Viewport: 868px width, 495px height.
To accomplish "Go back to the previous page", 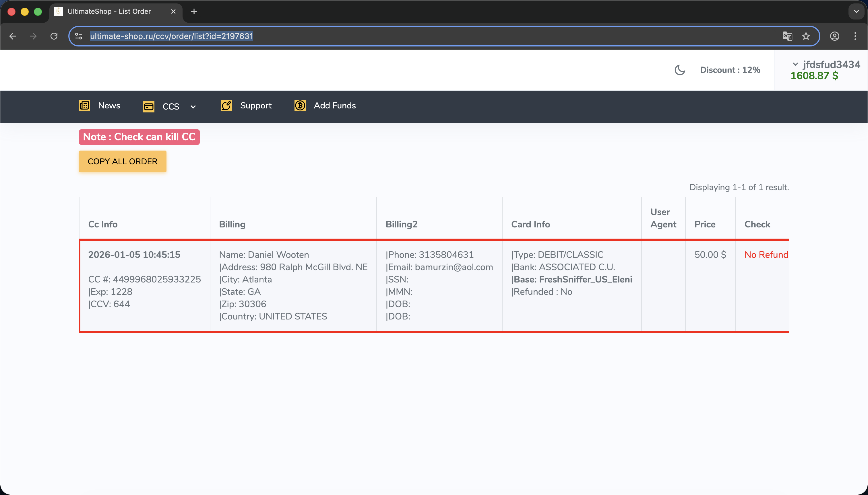I will [x=13, y=36].
